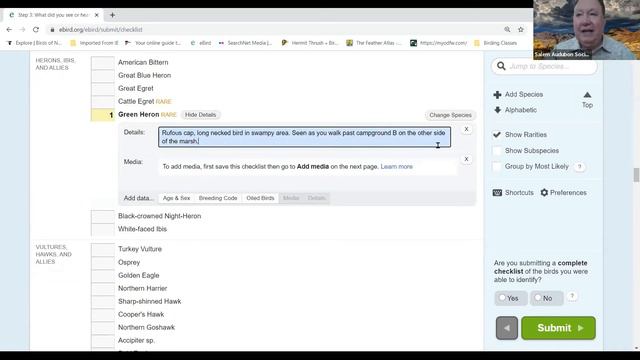
Task: Click the Submit button
Action: click(x=558, y=328)
